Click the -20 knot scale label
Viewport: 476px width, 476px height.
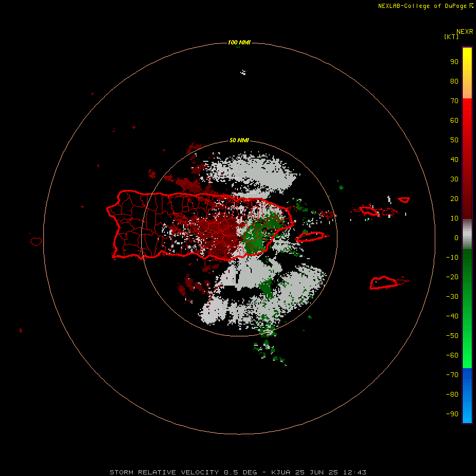pos(452,277)
